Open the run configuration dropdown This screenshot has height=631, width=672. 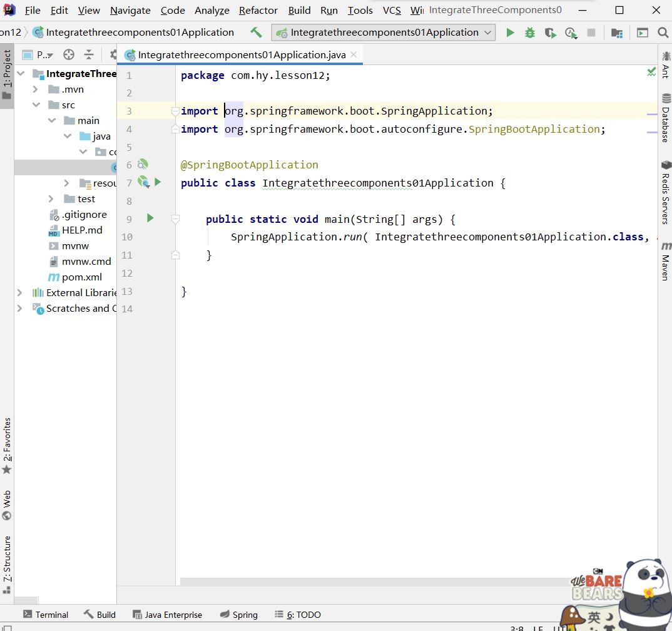383,33
